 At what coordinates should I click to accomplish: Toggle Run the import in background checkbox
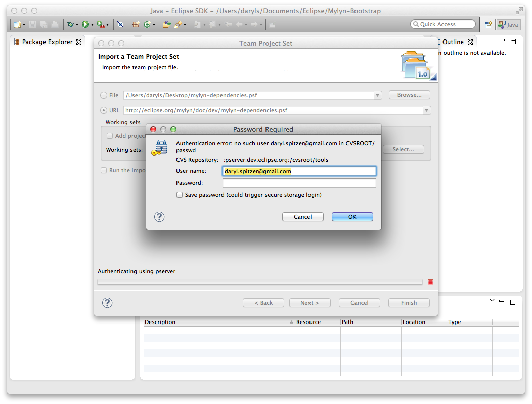[104, 170]
